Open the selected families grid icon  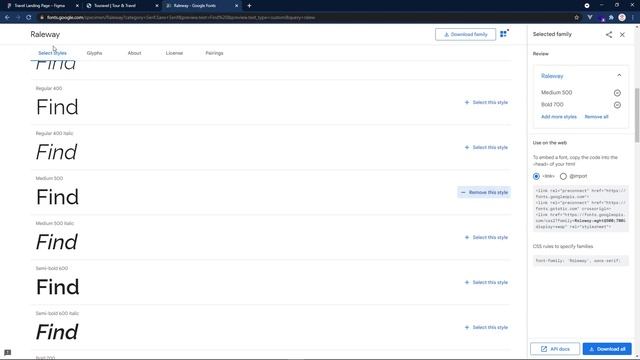pos(504,34)
